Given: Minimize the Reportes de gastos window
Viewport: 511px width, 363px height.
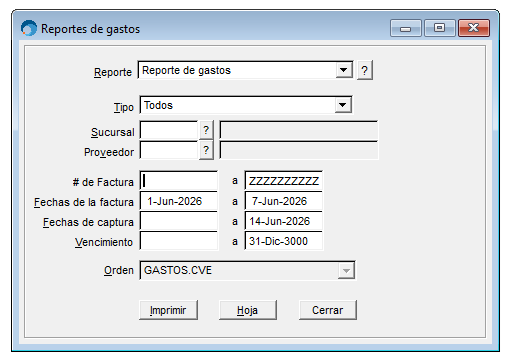Looking at the screenshot, I should pyautogui.click(x=406, y=28).
